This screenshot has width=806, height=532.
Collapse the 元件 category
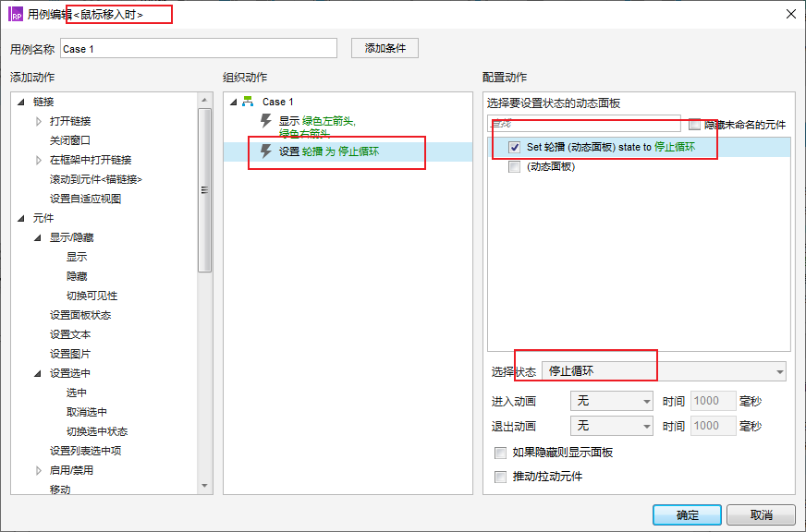21,218
